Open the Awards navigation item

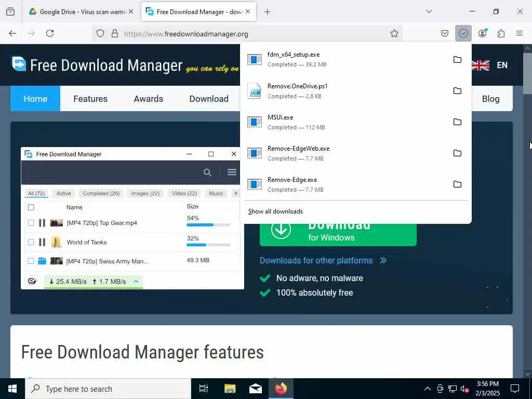[x=148, y=99]
